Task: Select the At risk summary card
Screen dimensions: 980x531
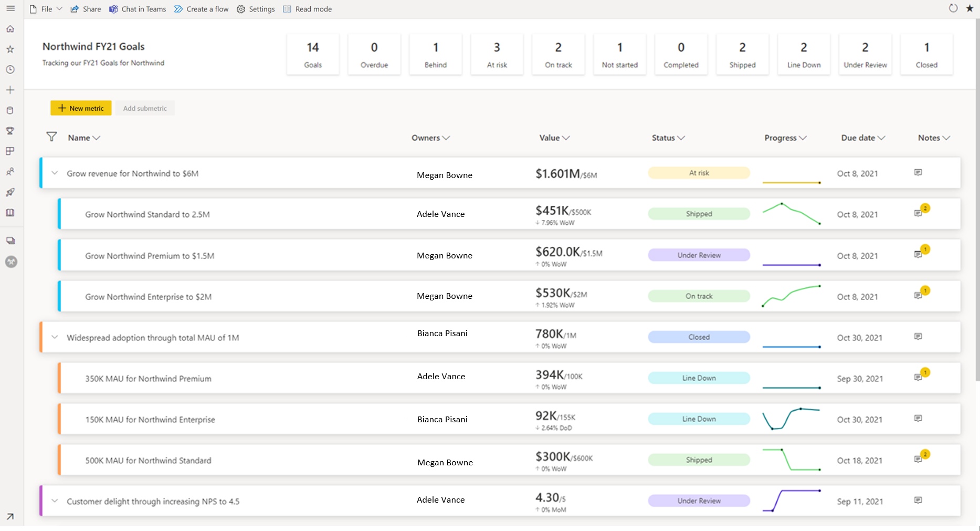Action: point(497,55)
